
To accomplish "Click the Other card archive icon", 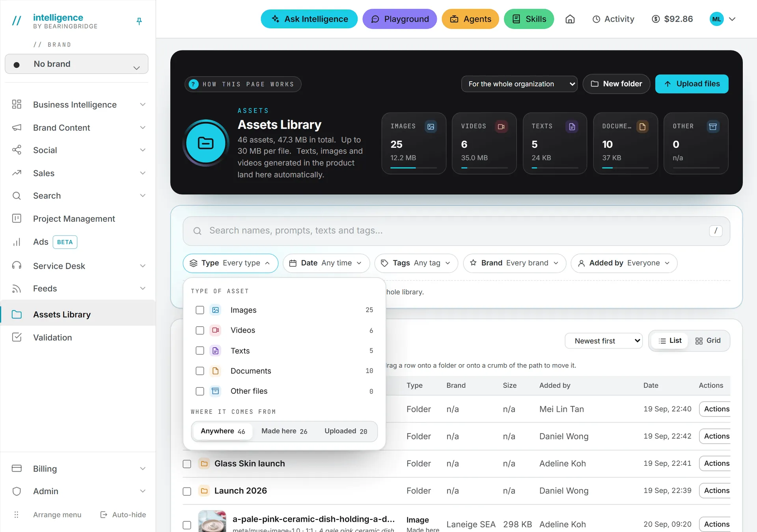I will [x=713, y=126].
